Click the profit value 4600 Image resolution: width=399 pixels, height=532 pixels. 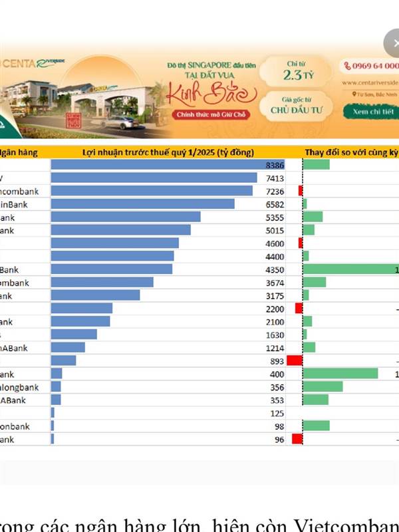[x=275, y=243]
